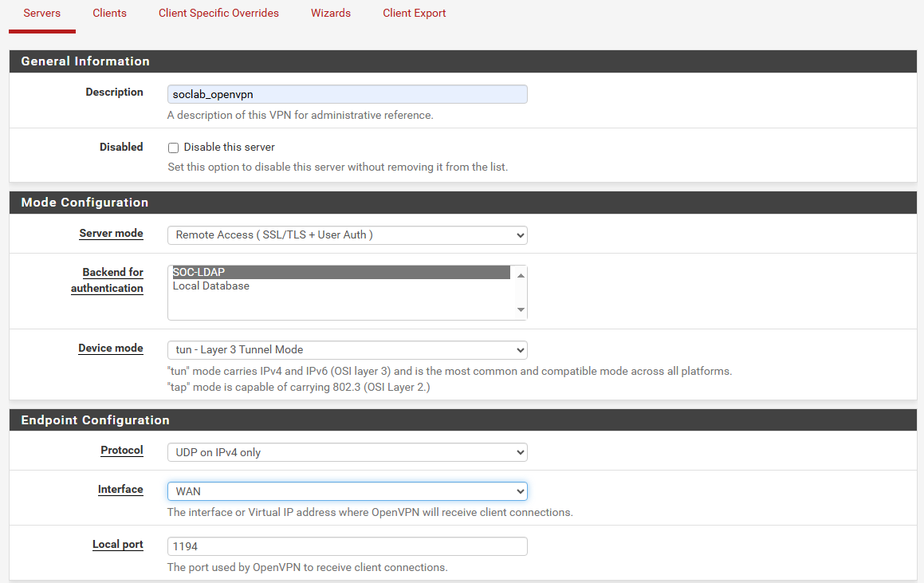
Task: Click the Endpoint Configuration section header
Action: pos(462,420)
